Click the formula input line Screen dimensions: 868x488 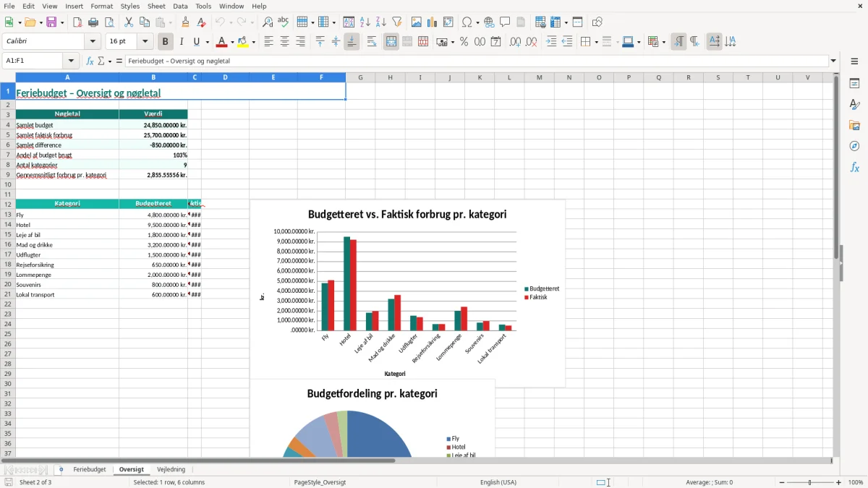pyautogui.click(x=476, y=61)
